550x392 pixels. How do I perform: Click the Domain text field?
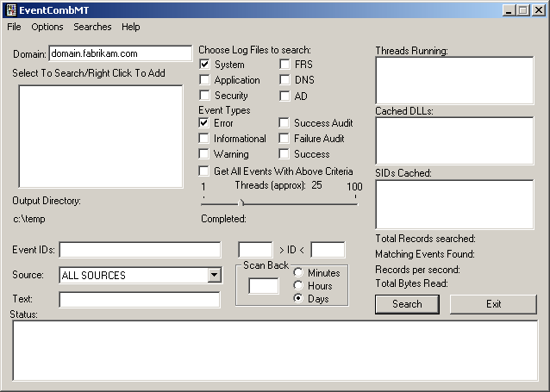click(120, 53)
